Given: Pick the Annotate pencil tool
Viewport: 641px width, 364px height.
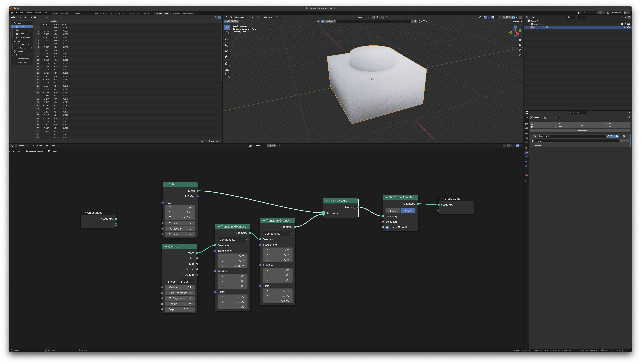Looking at the screenshot, I should tap(227, 63).
